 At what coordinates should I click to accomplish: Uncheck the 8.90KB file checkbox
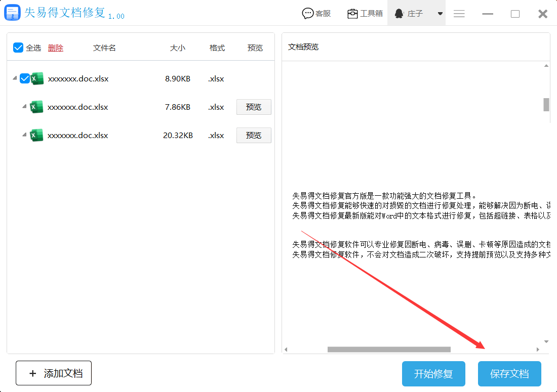[24, 78]
